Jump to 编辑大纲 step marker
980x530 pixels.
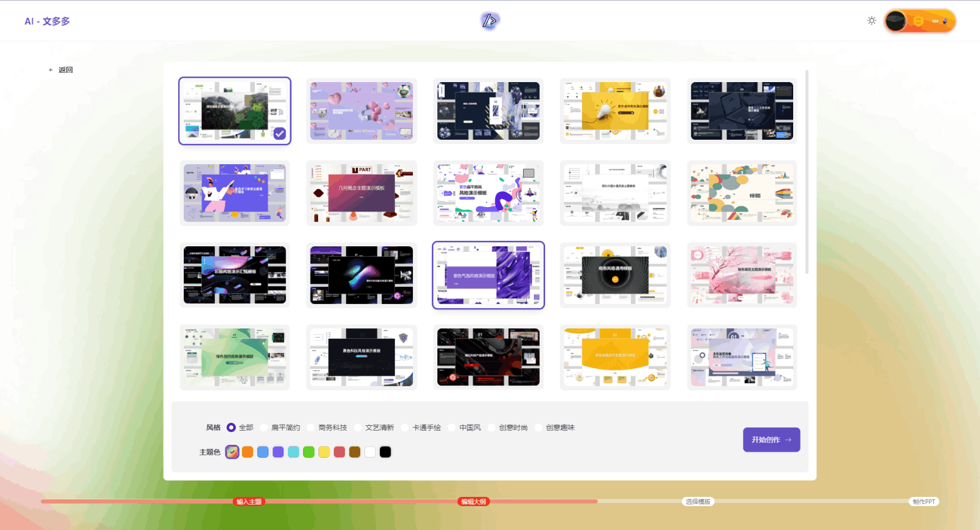(x=473, y=502)
